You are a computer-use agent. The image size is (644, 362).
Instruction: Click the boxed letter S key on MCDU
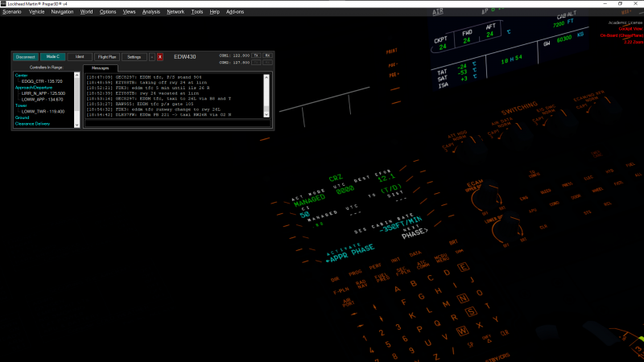click(471, 311)
